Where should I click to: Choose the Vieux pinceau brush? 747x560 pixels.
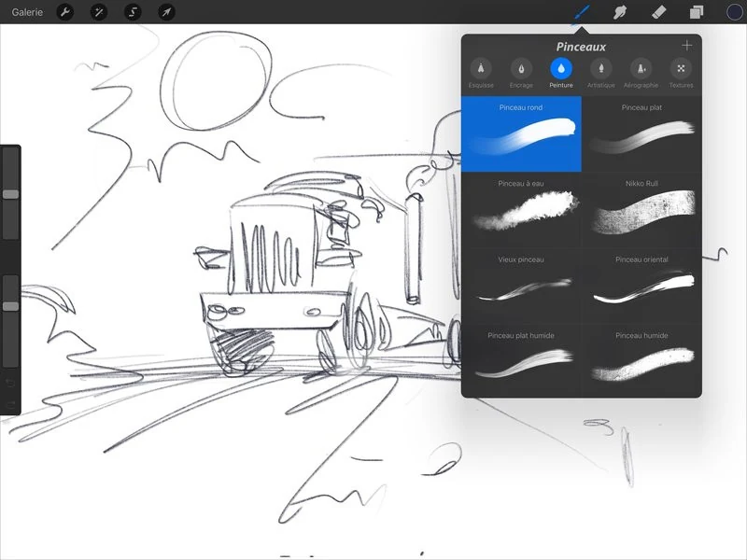[521, 287]
